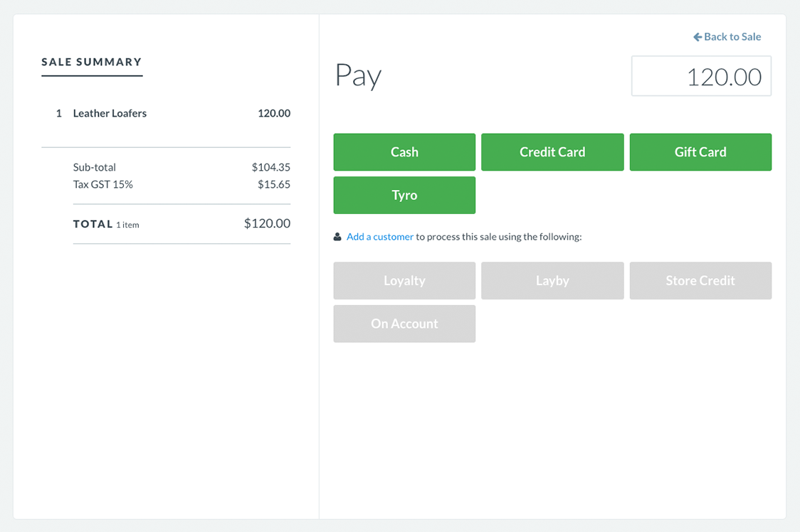Select the Leather Loafers line item
The height and width of the screenshot is (532, 800).
167,113
